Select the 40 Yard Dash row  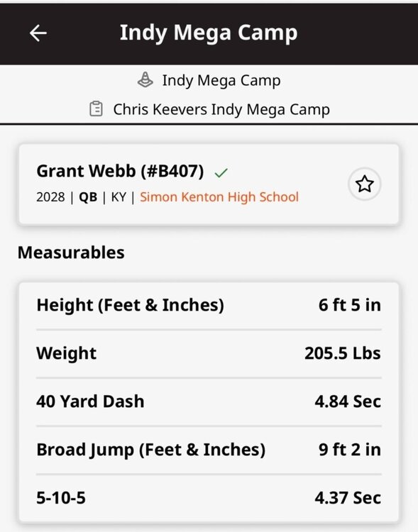(209, 401)
